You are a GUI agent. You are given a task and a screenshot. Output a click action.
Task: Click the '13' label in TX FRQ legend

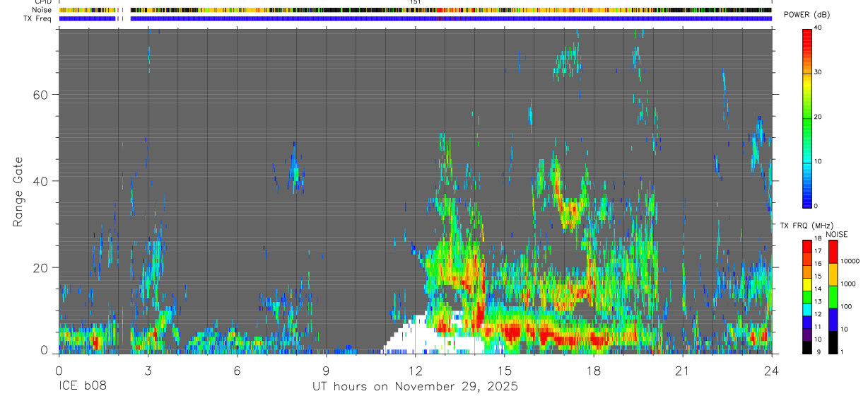(x=819, y=301)
